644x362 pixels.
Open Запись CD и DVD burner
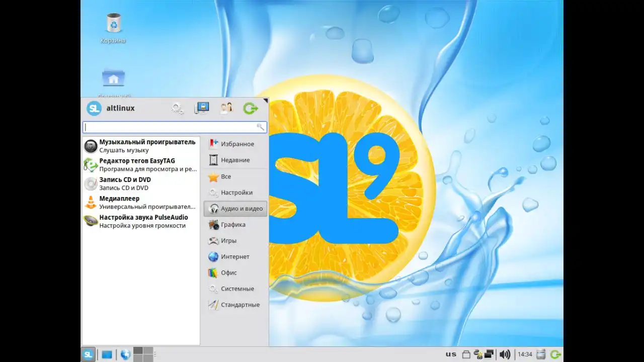click(x=140, y=184)
